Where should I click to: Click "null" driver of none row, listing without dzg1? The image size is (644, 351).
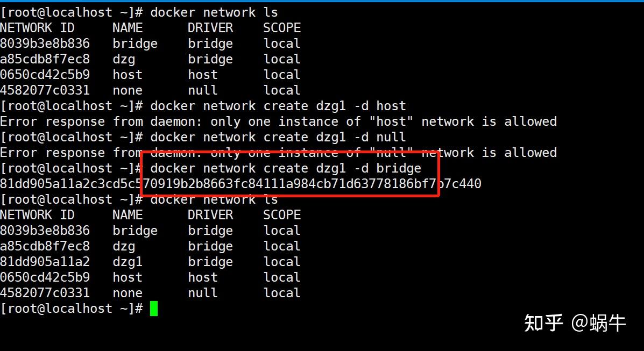202,90
